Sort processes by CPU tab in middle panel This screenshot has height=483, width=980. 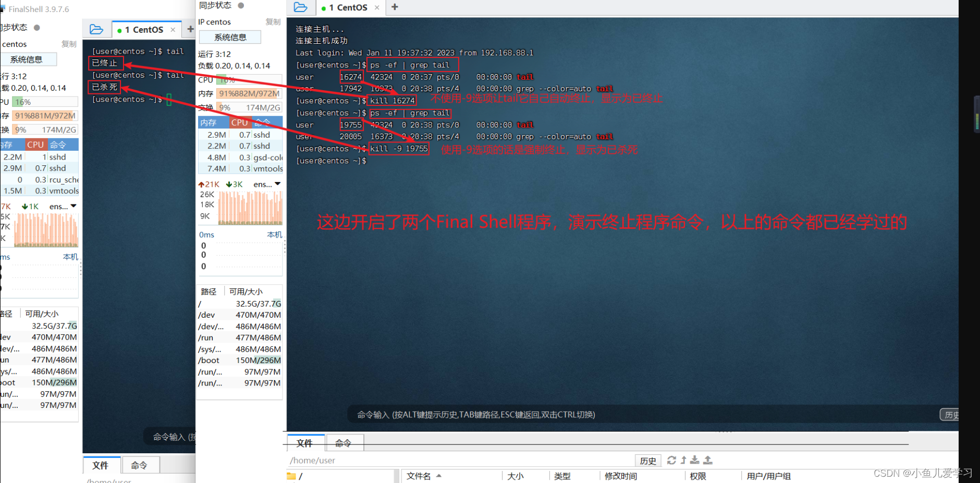(x=240, y=123)
